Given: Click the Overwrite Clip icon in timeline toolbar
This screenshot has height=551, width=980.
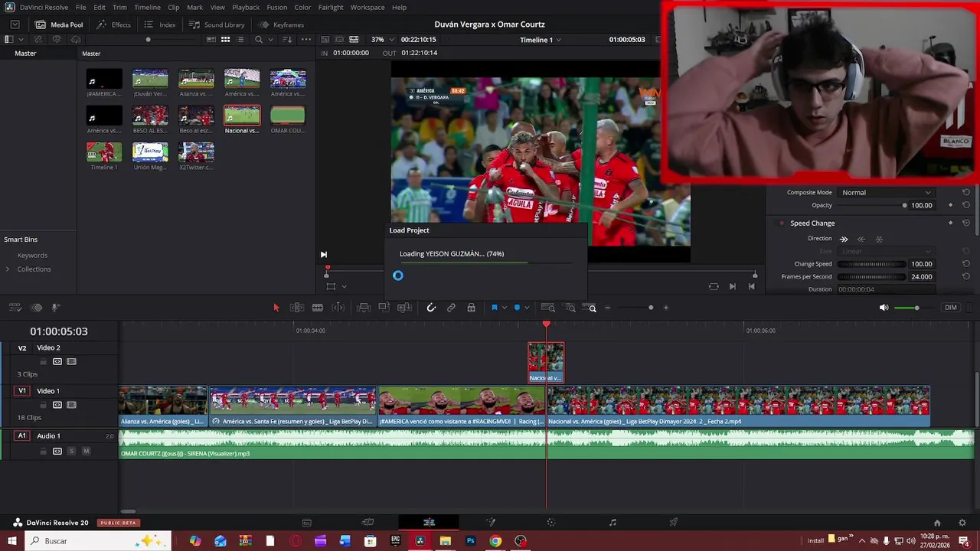Looking at the screenshot, I should pos(384,308).
